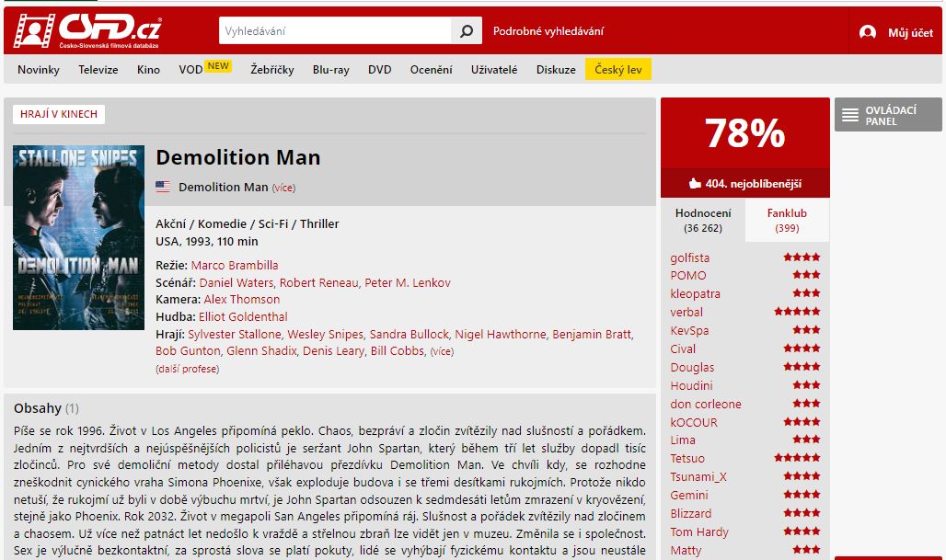Open user don corleone's profile
946x560 pixels.
[x=706, y=404]
